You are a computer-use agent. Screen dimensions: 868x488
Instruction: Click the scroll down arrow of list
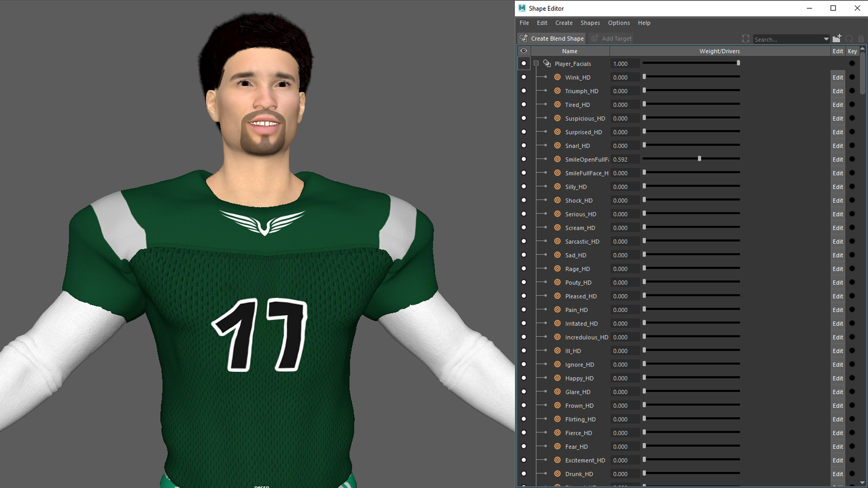[x=863, y=483]
